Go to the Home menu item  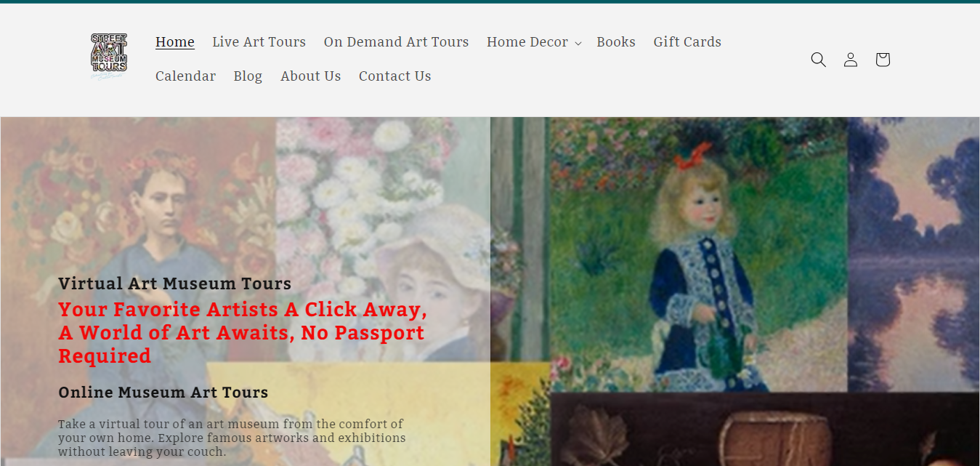point(175,42)
